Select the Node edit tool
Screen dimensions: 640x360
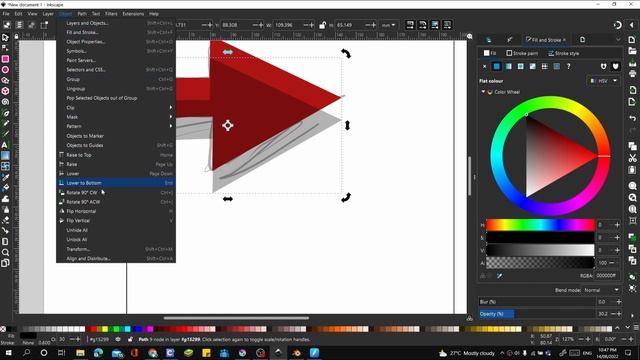5,48
